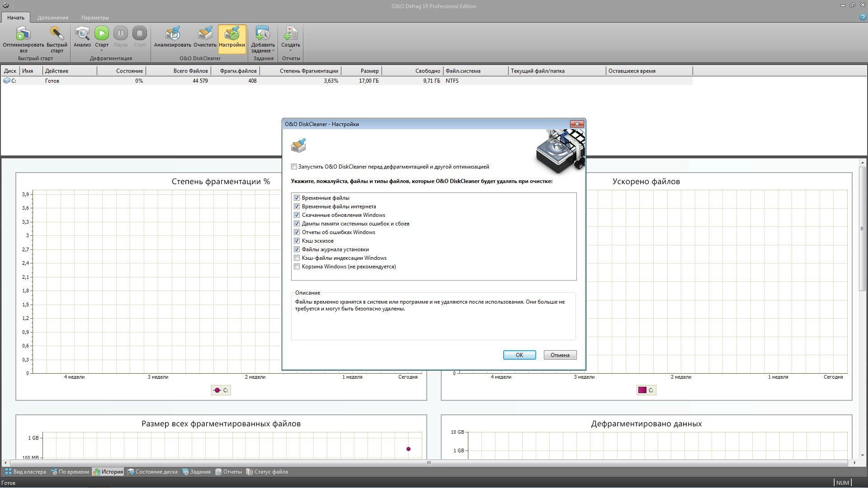The height and width of the screenshot is (488, 868).
Task: Click Создать report icon
Action: [x=290, y=33]
